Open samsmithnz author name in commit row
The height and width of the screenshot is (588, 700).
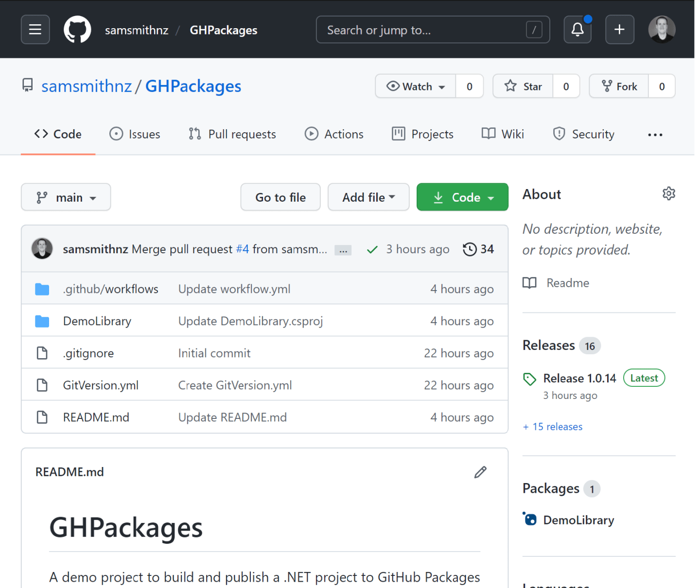coord(95,249)
